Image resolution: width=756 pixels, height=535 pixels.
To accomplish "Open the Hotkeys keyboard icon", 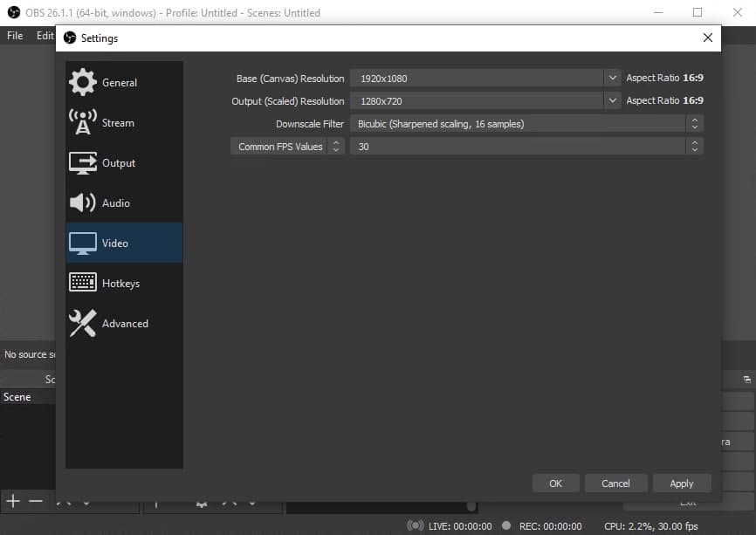I will [83, 283].
